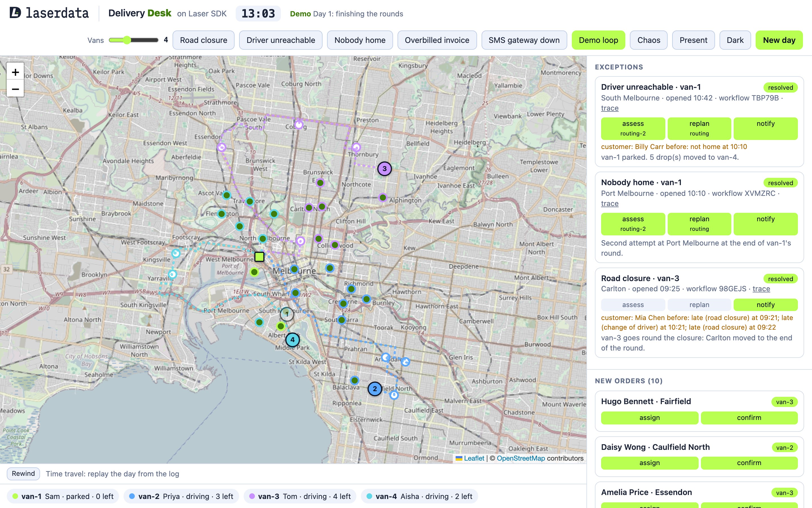Viewport: 812px width, 508px height.
Task: Confirm Daisy Wong Caulfield North order
Action: pyautogui.click(x=749, y=463)
